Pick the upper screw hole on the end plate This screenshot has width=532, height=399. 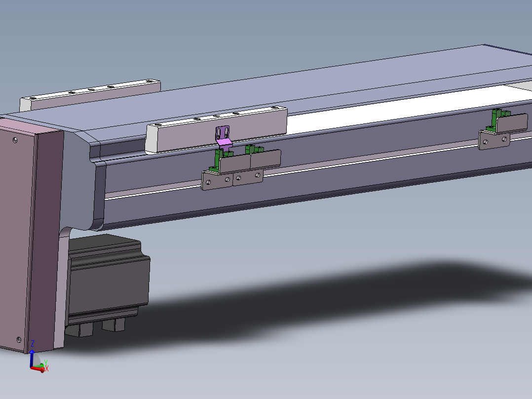pyautogui.click(x=15, y=140)
